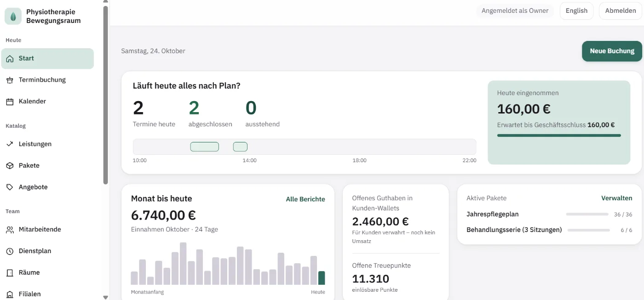Click the 6 / 6 package count
This screenshot has width=644, height=300.
pyautogui.click(x=626, y=230)
